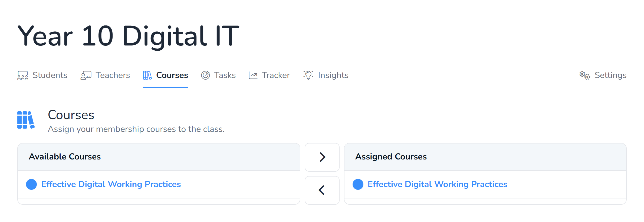The height and width of the screenshot is (222, 644).
Task: Click the Insights lightbulb icon
Action: [308, 75]
